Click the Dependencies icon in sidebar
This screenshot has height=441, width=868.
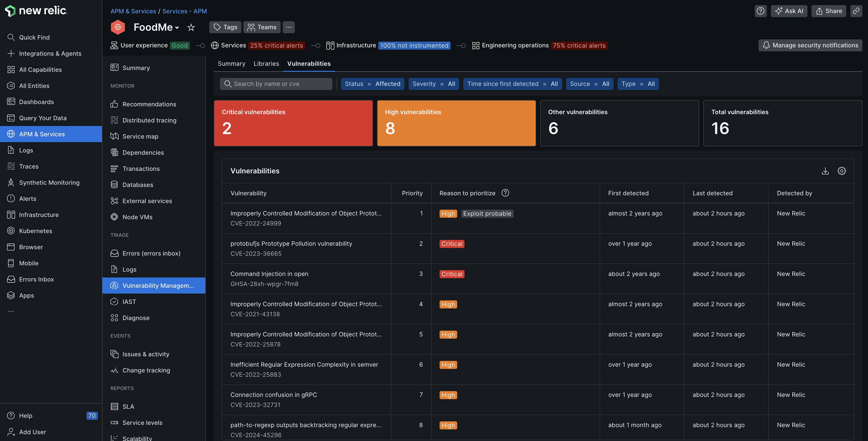click(114, 153)
